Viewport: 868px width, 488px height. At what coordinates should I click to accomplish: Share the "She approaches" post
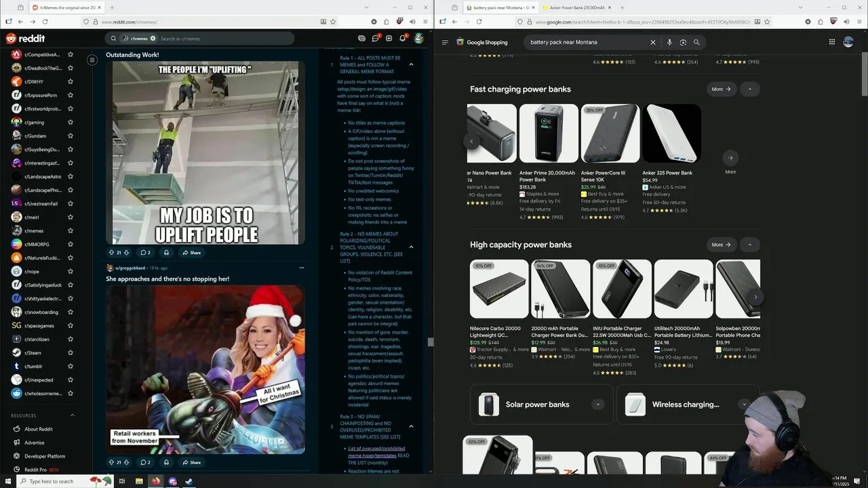pyautogui.click(x=191, y=462)
